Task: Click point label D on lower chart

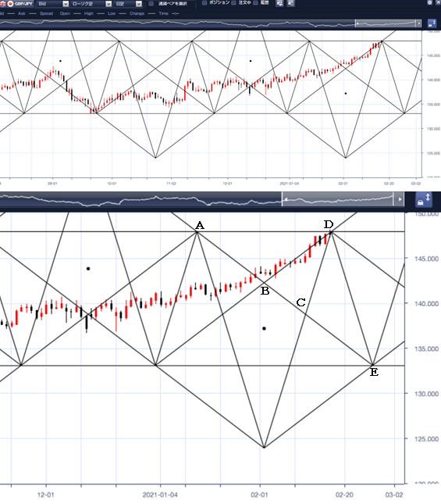Action: pyautogui.click(x=329, y=224)
